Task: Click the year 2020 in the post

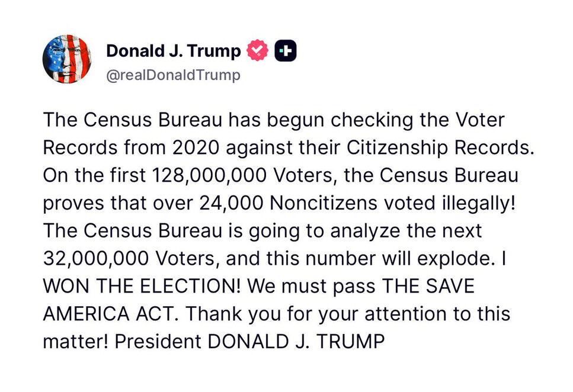Action: pyautogui.click(x=196, y=147)
